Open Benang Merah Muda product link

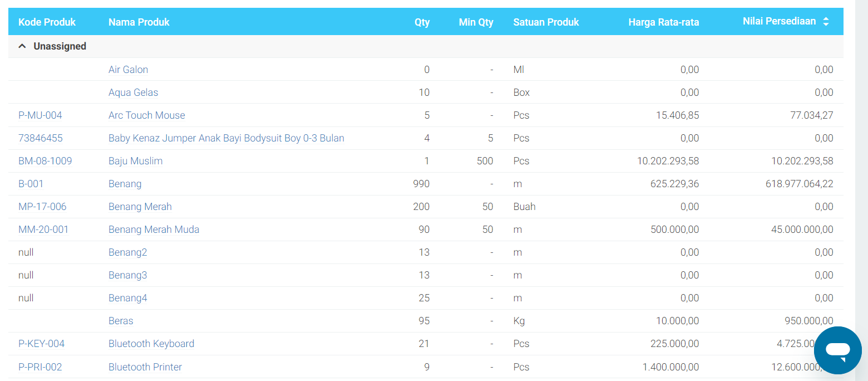154,229
